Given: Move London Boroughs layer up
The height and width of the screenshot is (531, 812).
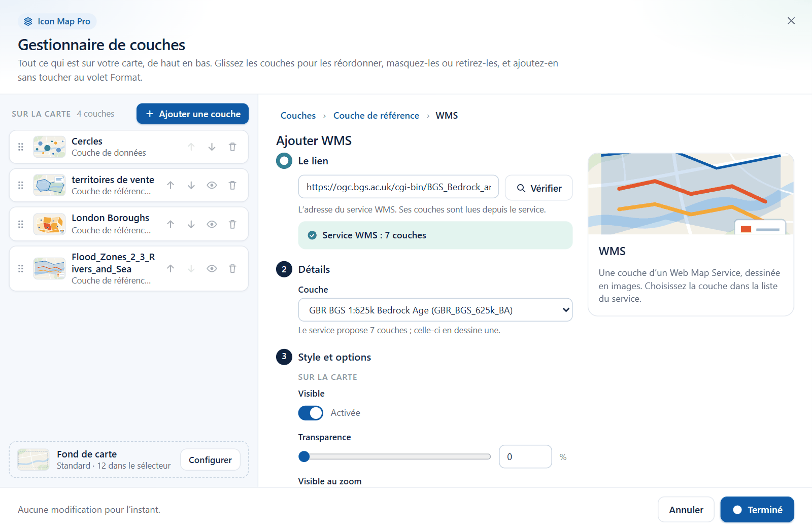Looking at the screenshot, I should 171,224.
